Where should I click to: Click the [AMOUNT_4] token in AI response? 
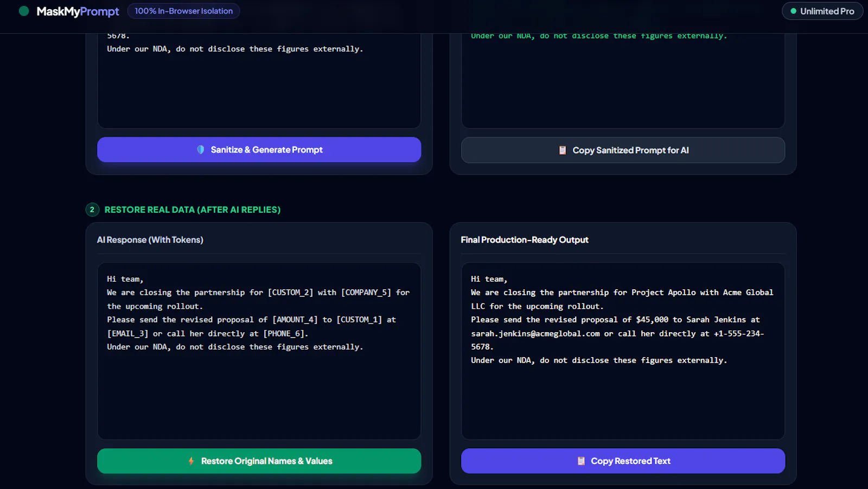tap(295, 320)
